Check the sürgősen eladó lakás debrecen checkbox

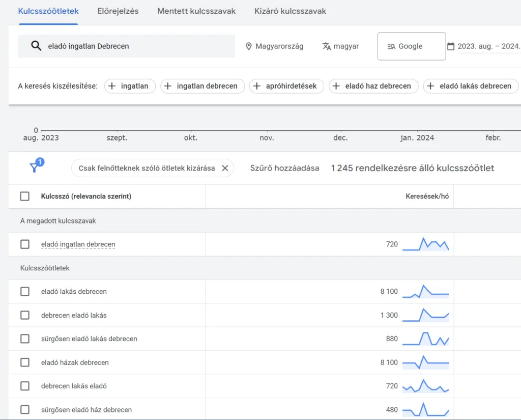25,339
